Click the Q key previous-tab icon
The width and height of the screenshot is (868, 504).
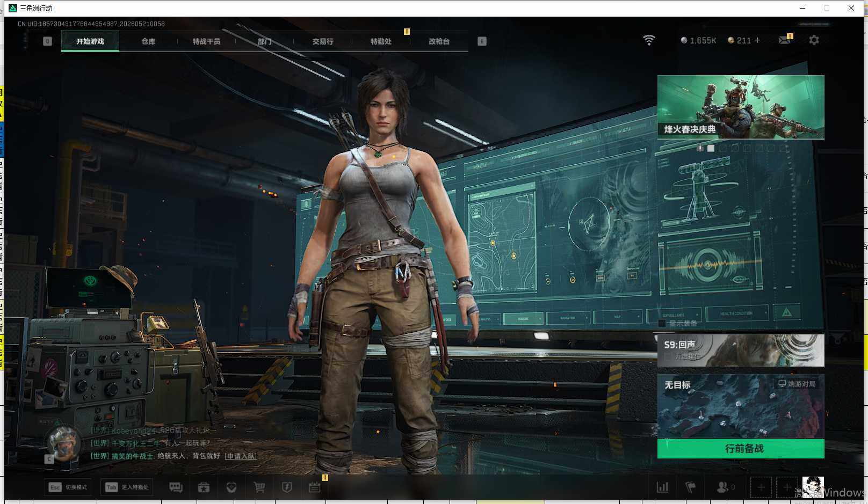47,41
